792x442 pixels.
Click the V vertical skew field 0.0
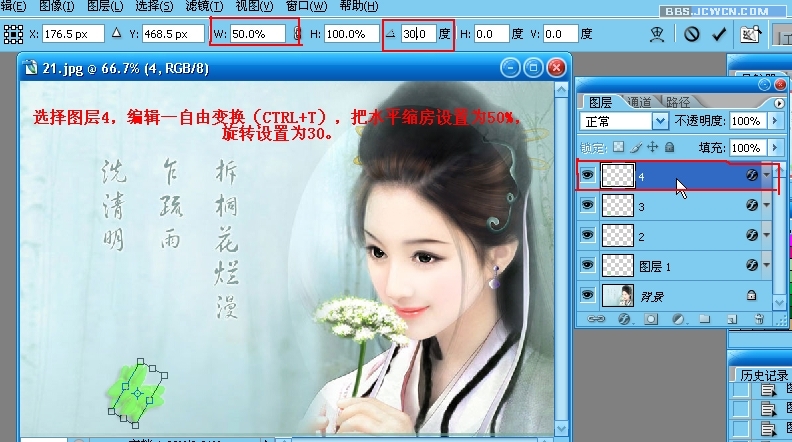pos(560,34)
